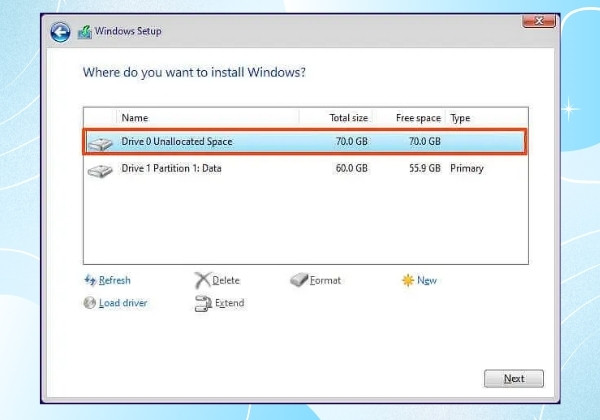Choose Delete for the selected partition

(226, 280)
